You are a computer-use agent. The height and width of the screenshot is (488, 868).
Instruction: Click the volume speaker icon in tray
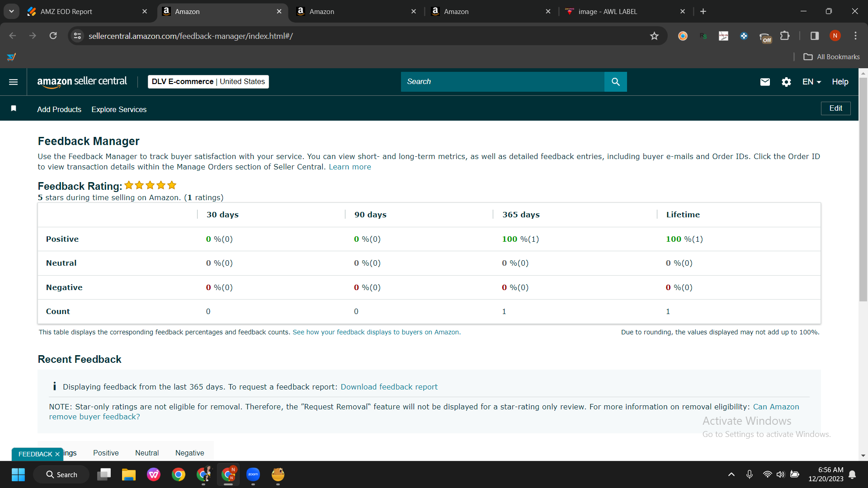point(781,474)
